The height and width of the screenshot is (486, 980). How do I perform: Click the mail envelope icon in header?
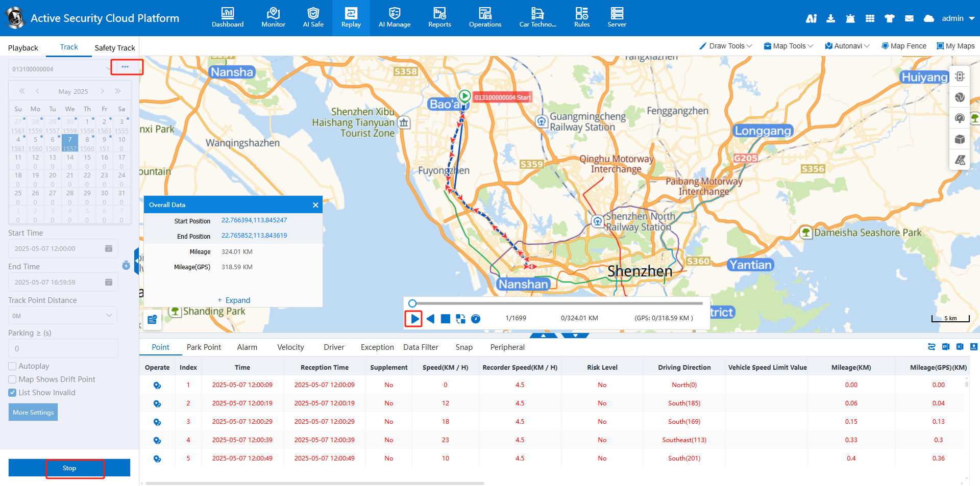tap(909, 18)
